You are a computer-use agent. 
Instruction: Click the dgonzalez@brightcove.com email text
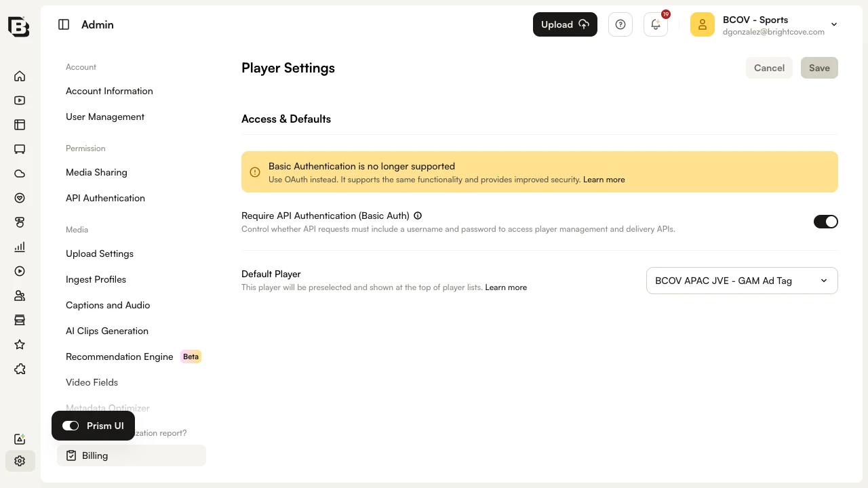tap(774, 32)
